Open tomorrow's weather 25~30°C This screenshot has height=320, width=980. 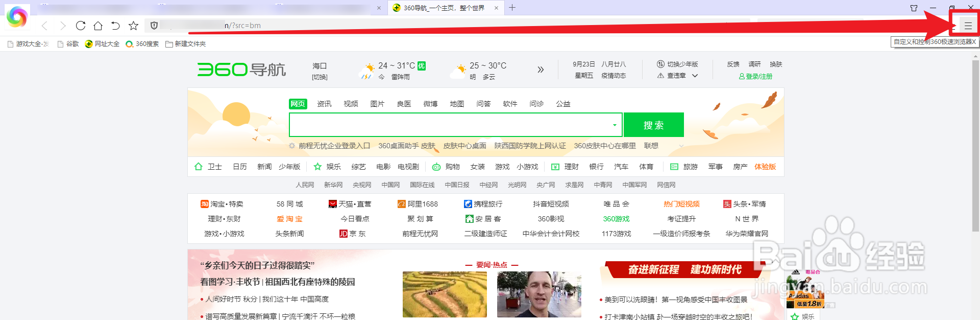pos(478,71)
